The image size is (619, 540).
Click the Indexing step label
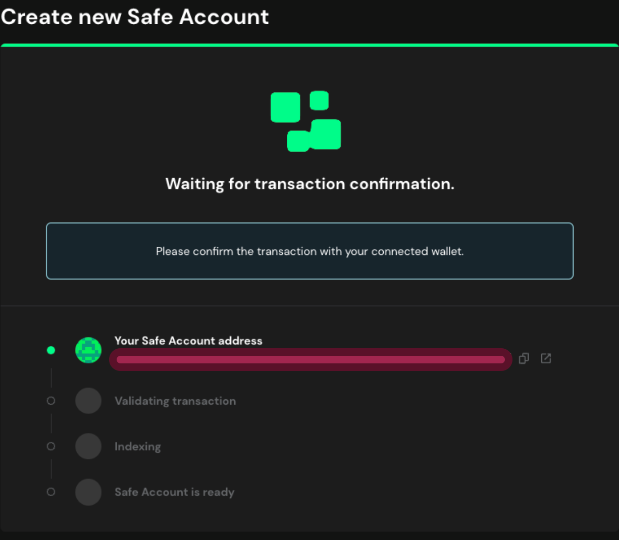click(138, 447)
